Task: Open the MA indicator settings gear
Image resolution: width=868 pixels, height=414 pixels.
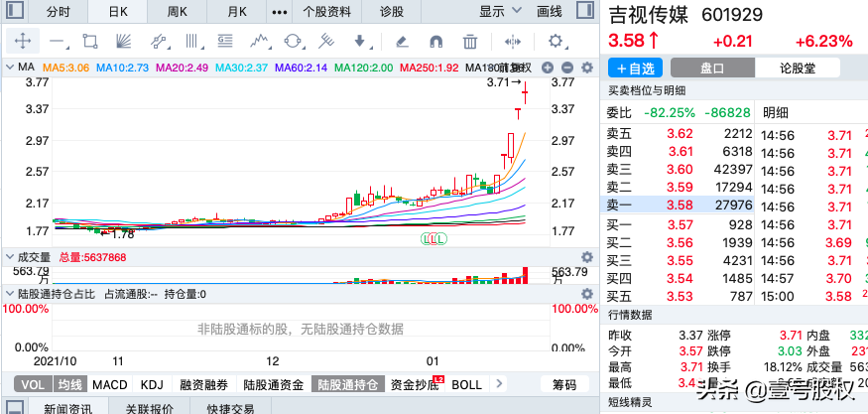Action: coord(587,68)
